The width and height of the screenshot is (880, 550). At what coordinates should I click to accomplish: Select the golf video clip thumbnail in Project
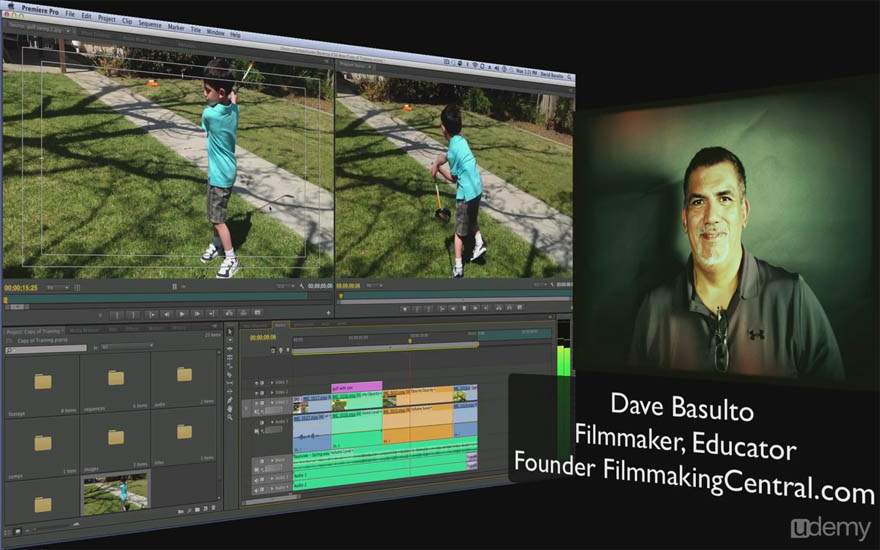pos(116,492)
